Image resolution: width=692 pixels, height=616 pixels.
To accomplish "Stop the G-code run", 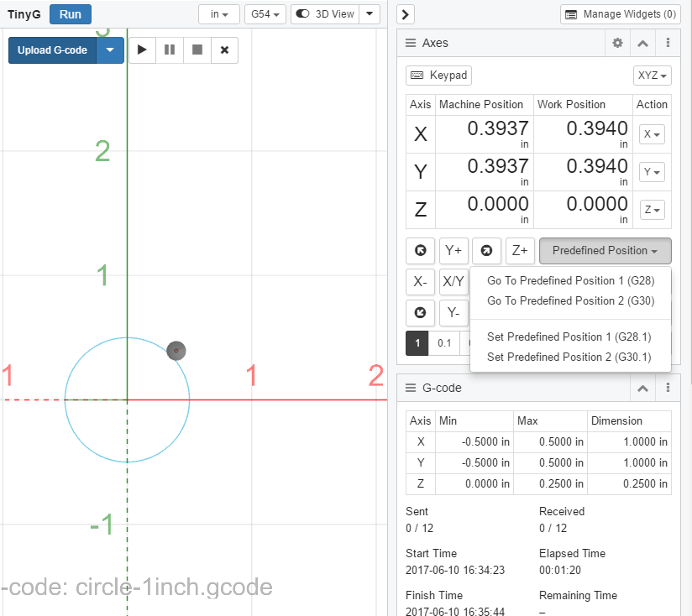I will (197, 50).
